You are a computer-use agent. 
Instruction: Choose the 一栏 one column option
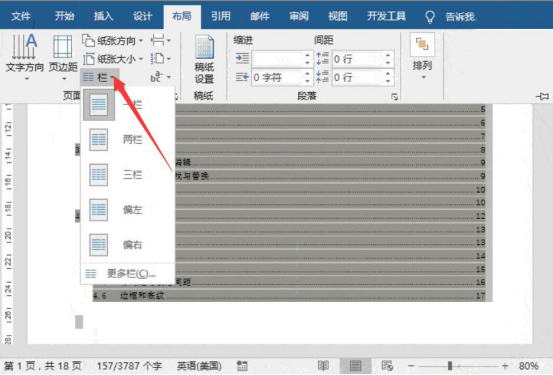[128, 105]
